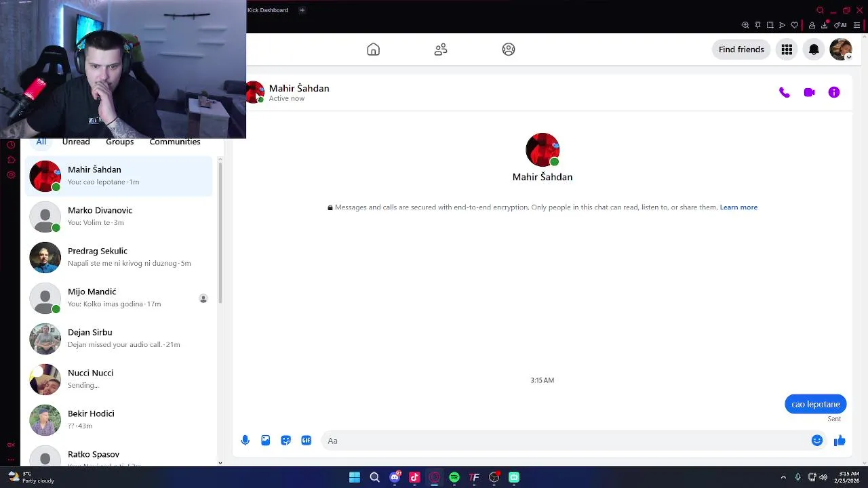
Task: Click the Learn more encryption link
Action: tap(738, 207)
